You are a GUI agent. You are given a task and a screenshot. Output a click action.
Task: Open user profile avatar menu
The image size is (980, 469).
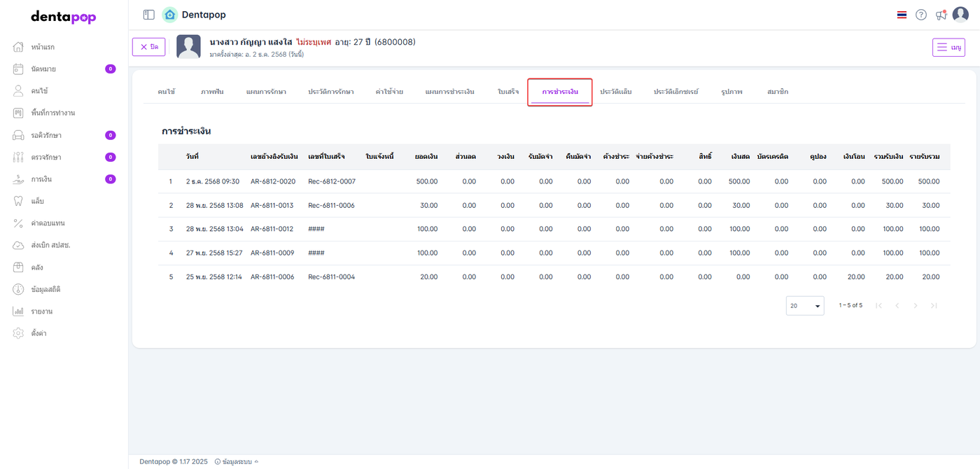pos(960,15)
